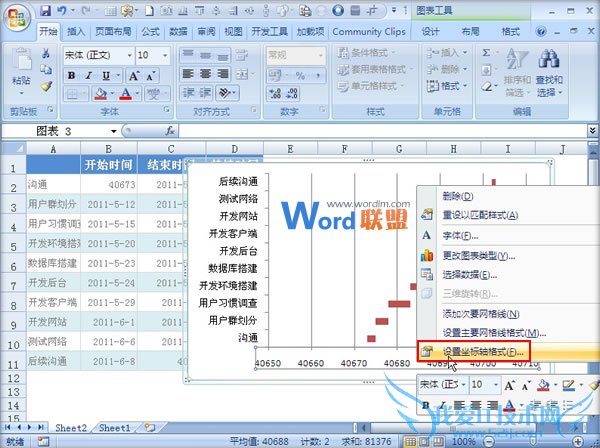Viewport: 600px width, 448px height.
Task: Choose 设置坐标轴格式(F)... in context menu
Action: tap(483, 351)
